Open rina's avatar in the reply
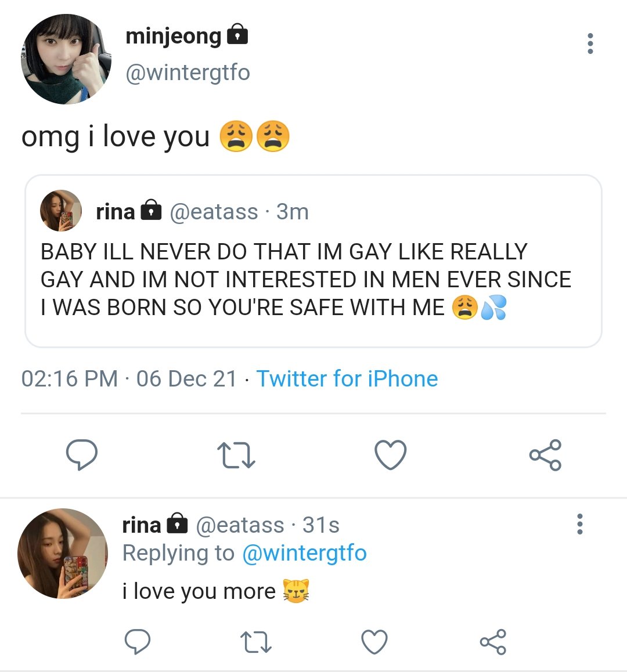The image size is (627, 672). 63,554
